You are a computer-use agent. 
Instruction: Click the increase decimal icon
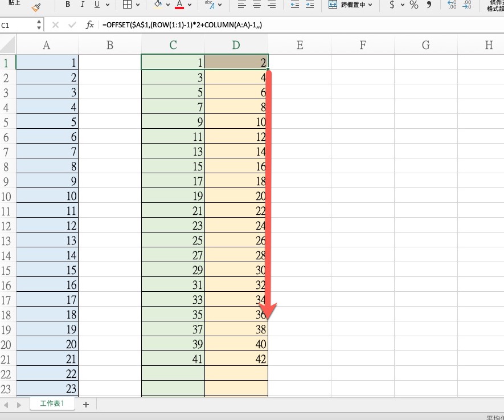click(452, 5)
